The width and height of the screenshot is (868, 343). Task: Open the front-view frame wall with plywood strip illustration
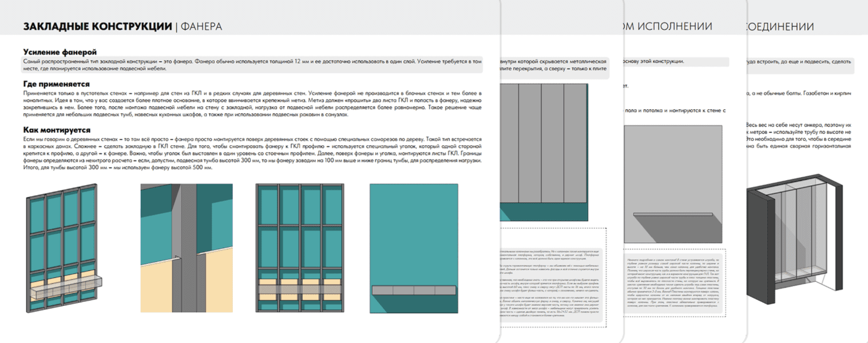tap(301, 249)
